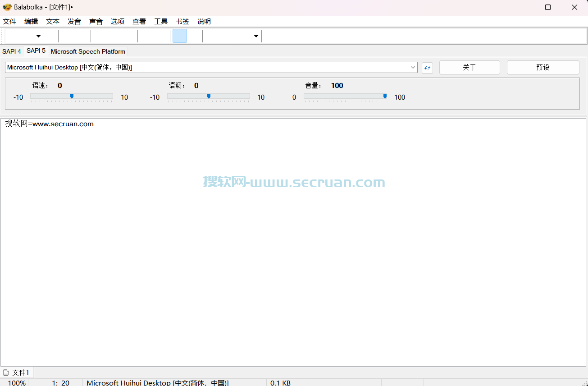Close the Balabolka window
The image size is (588, 386).
pos(574,7)
